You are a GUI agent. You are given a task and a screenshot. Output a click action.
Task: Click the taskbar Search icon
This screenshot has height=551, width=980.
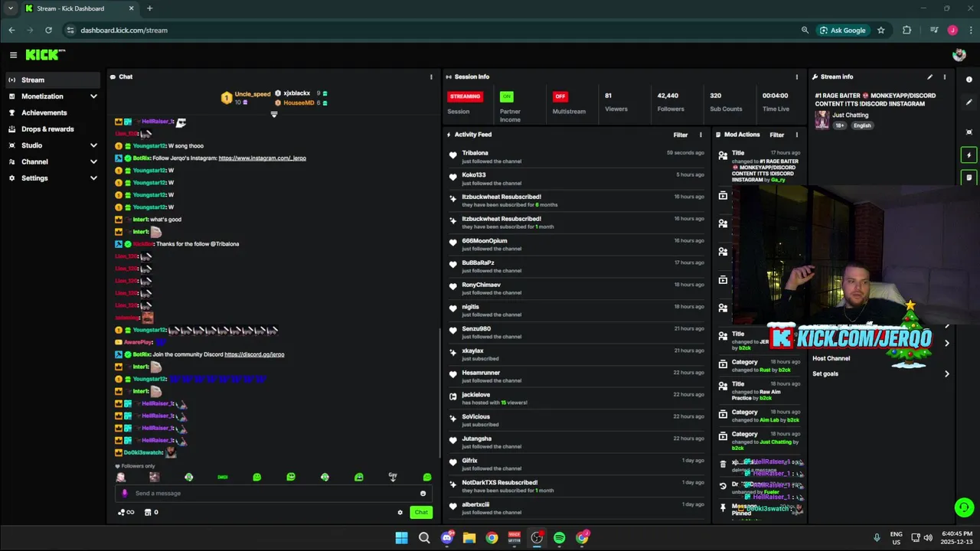(424, 537)
